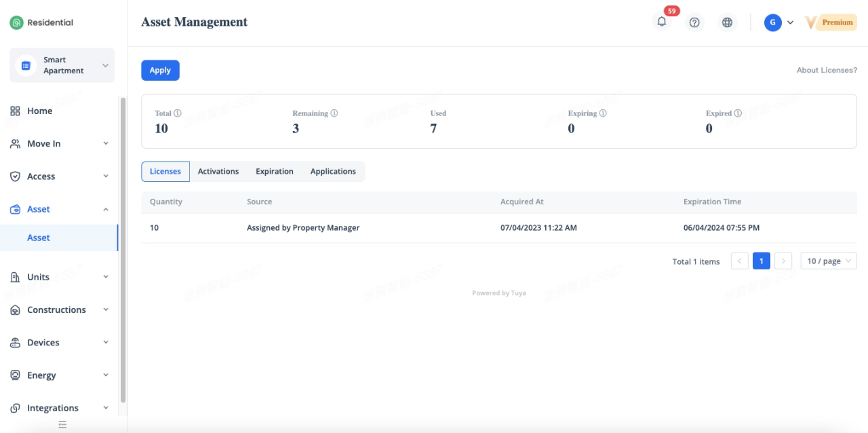Click the user avatar G icon
The image size is (868, 433).
click(x=772, y=22)
